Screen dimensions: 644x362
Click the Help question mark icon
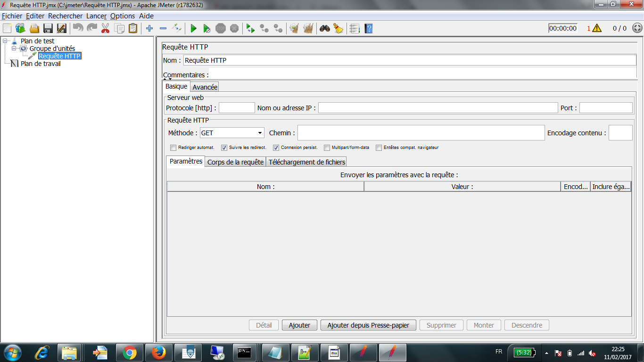click(368, 28)
